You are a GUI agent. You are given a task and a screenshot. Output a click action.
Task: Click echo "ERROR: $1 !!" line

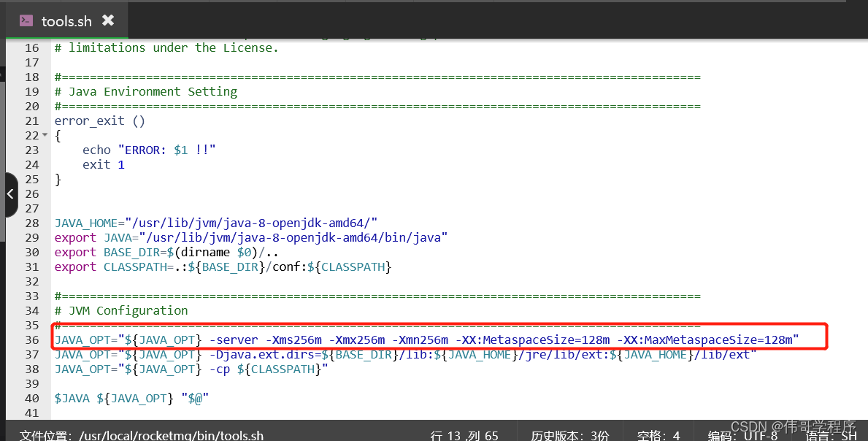click(149, 150)
